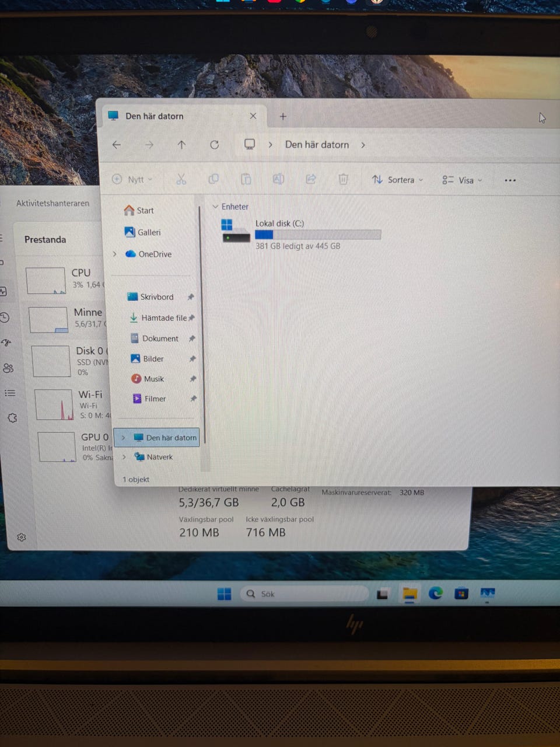The width and height of the screenshot is (560, 747).
Task: Unpin Musik from quick access
Action: (x=193, y=379)
